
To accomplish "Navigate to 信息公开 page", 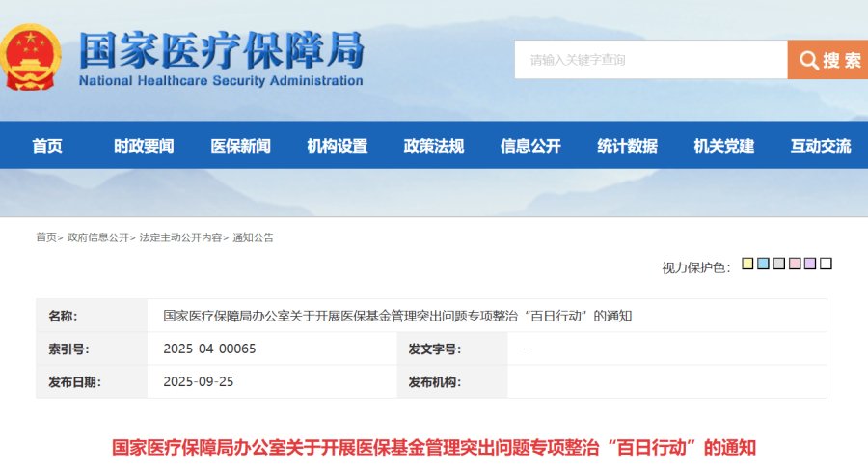I will [x=529, y=146].
